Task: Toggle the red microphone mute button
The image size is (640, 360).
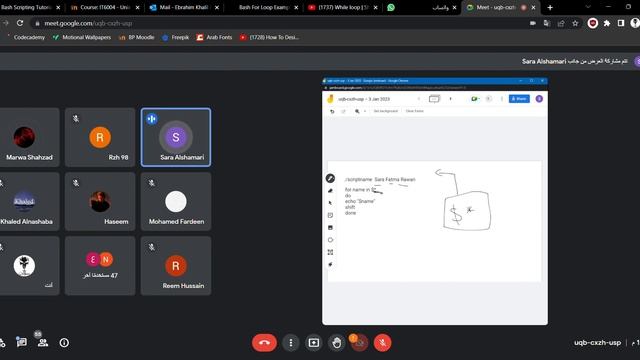Action: [382, 343]
